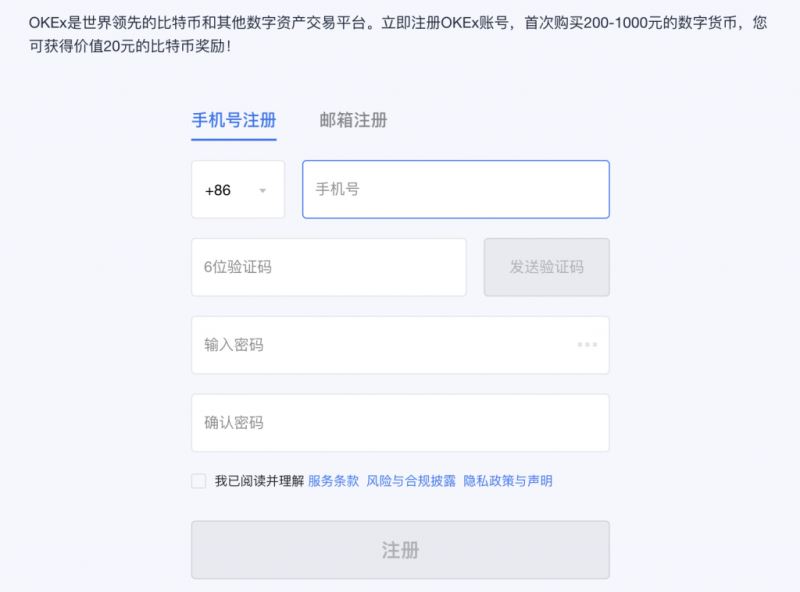Click the 手机号 phone number input
The width and height of the screenshot is (800, 592).
(x=455, y=190)
